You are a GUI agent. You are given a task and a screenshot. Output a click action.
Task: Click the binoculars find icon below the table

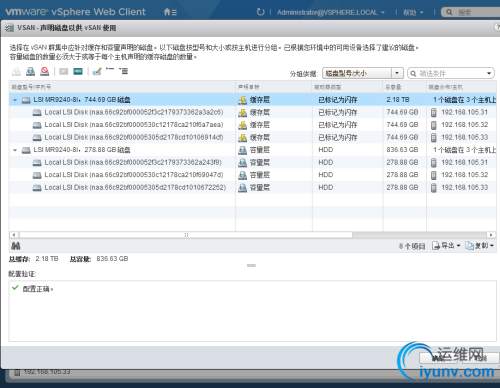pos(16,246)
